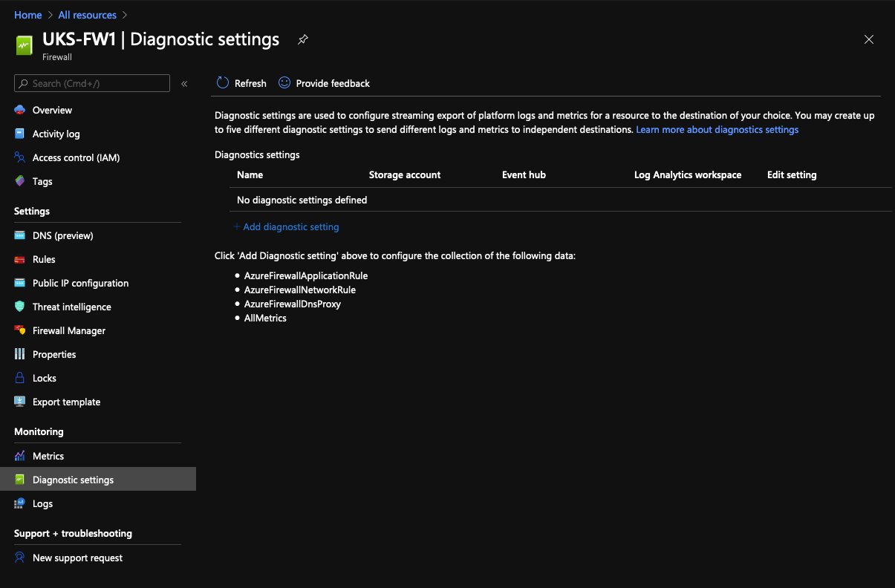Close the Diagnostic settings blade
895x588 pixels.
point(869,39)
